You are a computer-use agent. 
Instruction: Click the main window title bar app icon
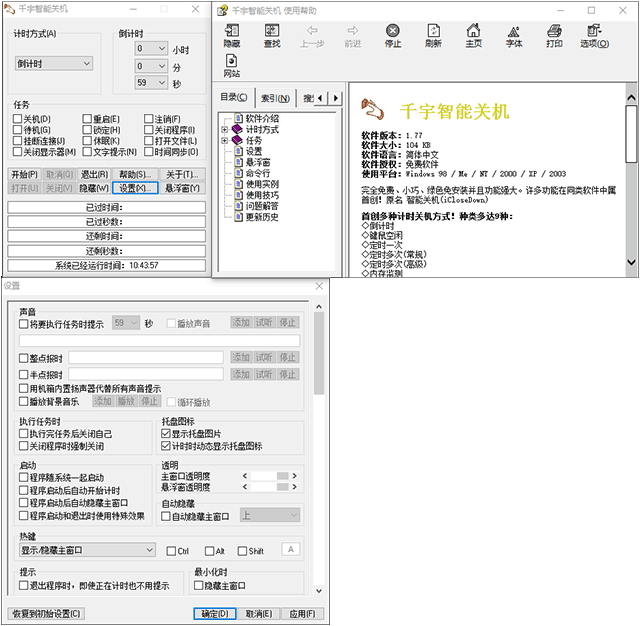click(9, 9)
